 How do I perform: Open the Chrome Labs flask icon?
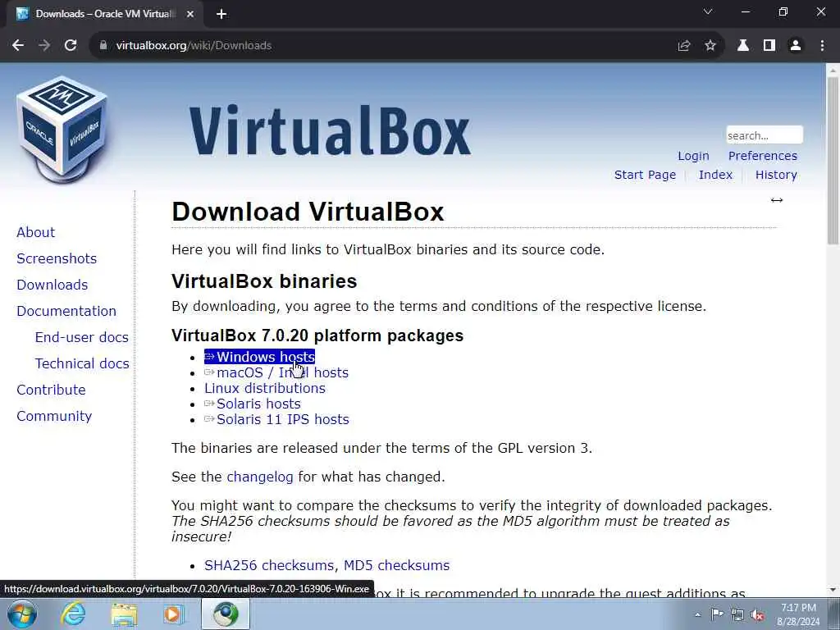click(x=743, y=46)
